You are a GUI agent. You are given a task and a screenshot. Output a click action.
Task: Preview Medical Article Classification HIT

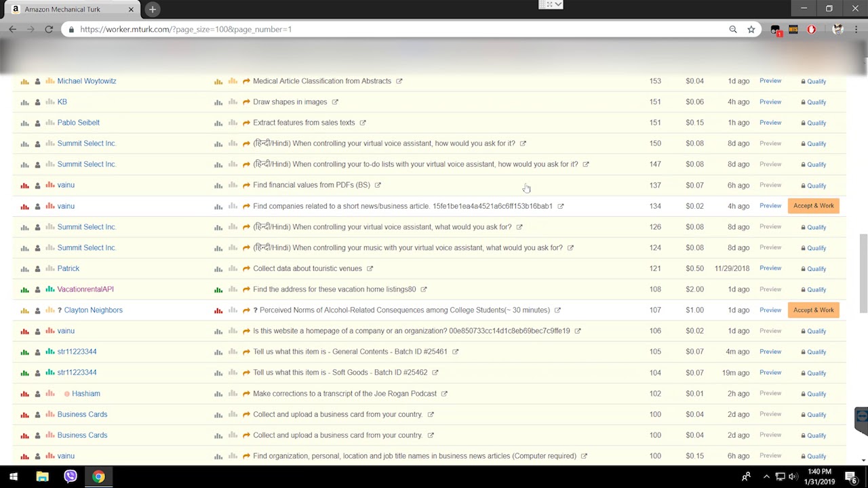pos(770,81)
